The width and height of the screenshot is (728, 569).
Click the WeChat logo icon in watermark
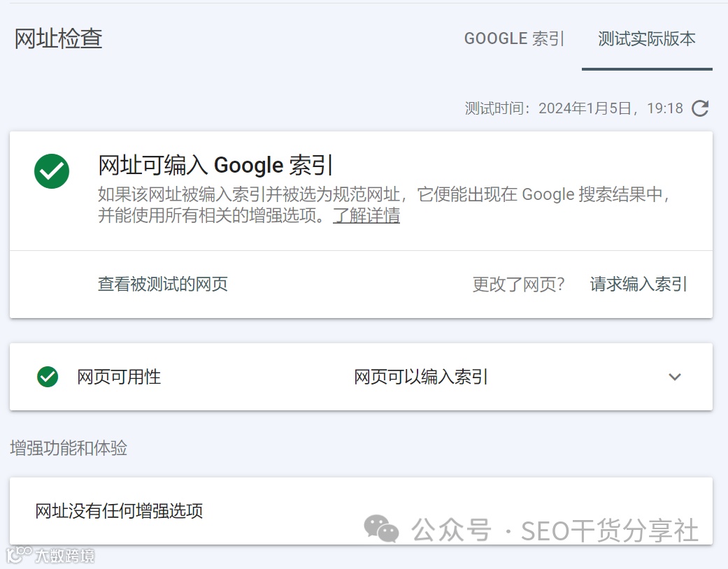[381, 529]
